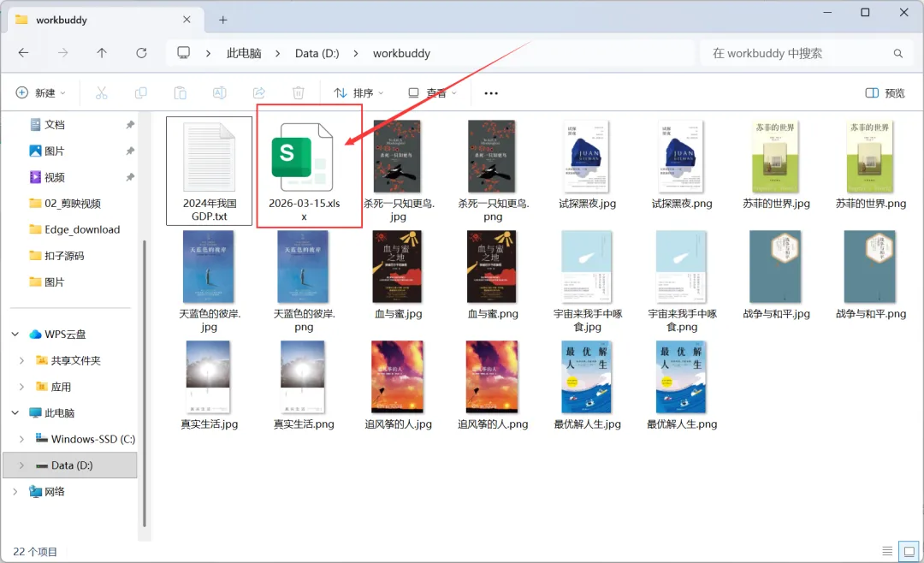Open the 排序 sort dropdown
Screen dimensions: 924x563
click(358, 93)
